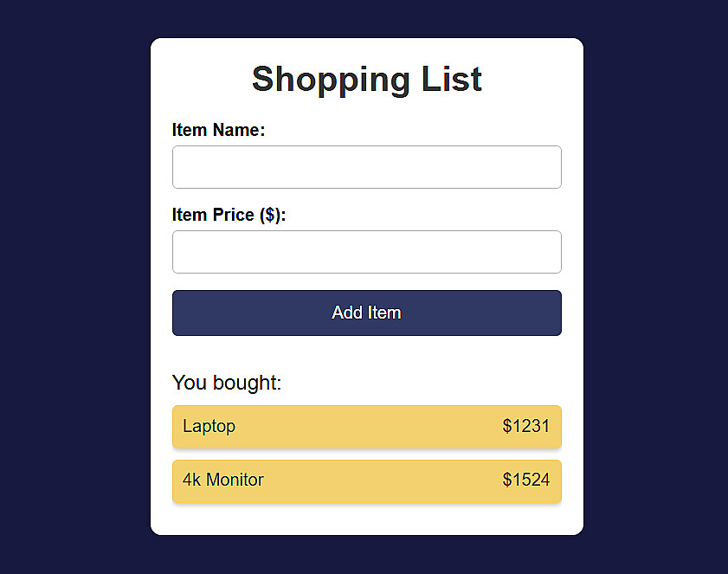This screenshot has height=574, width=728.
Task: Select the 4k Monitor row in the list
Action: [x=366, y=480]
